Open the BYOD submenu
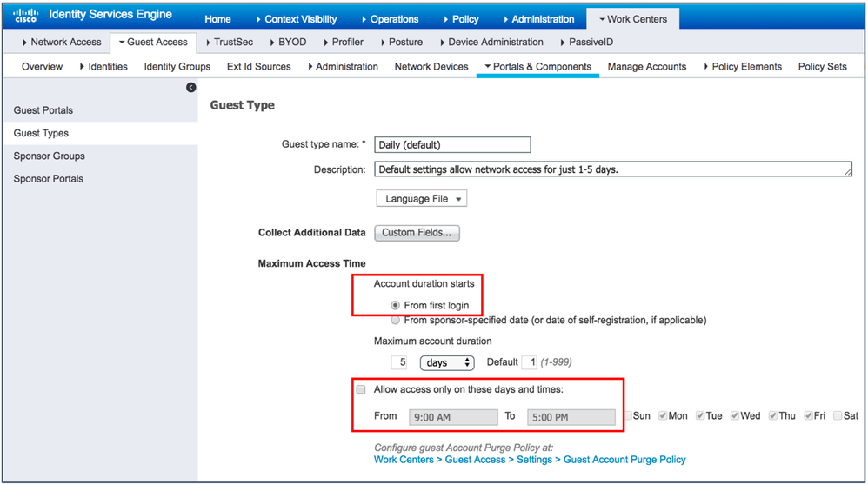The width and height of the screenshot is (868, 484). 288,42
